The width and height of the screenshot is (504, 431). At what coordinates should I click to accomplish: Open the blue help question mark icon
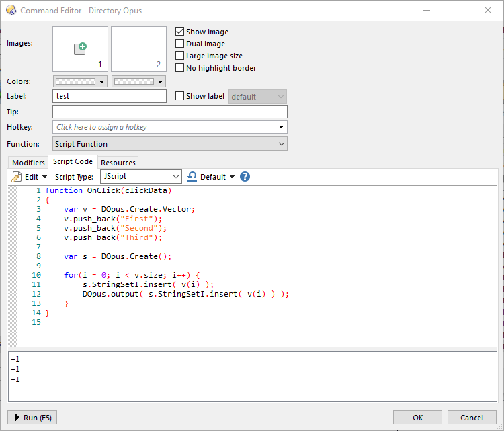point(245,177)
